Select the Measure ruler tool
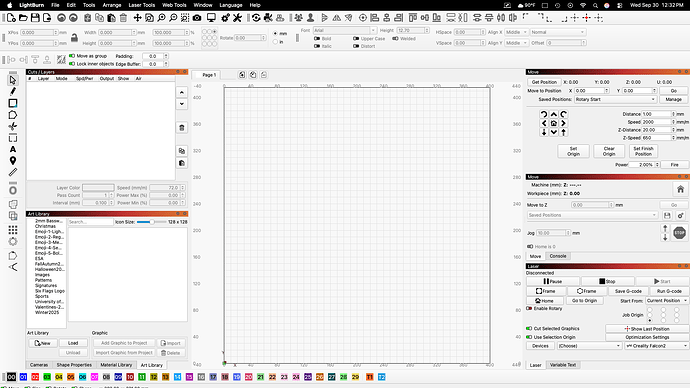690x388 pixels. pyautogui.click(x=13, y=172)
